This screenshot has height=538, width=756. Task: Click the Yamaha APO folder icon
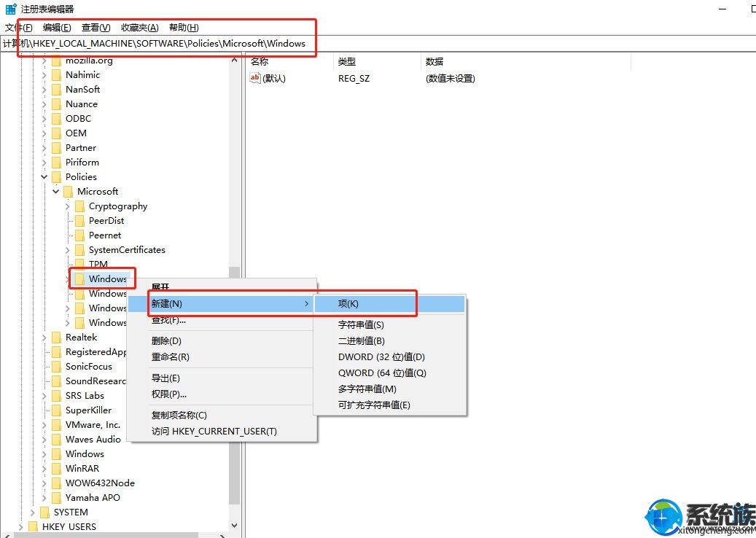coord(56,497)
